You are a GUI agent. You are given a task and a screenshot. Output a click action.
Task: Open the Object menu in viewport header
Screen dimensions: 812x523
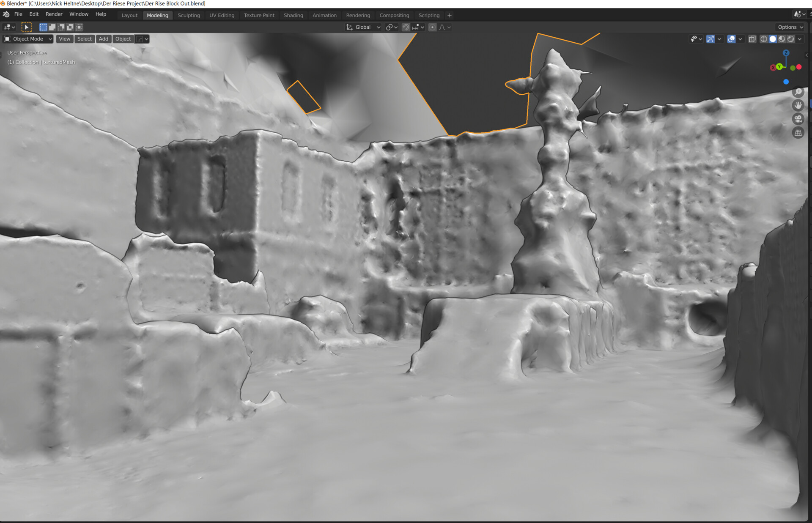tap(123, 39)
